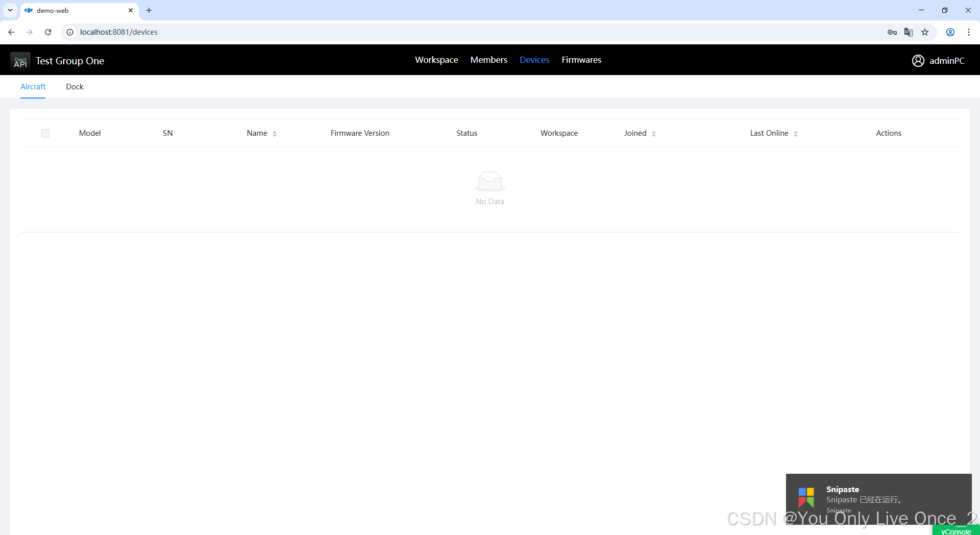Click the Joined column header label
This screenshot has width=980, height=535.
pos(635,133)
